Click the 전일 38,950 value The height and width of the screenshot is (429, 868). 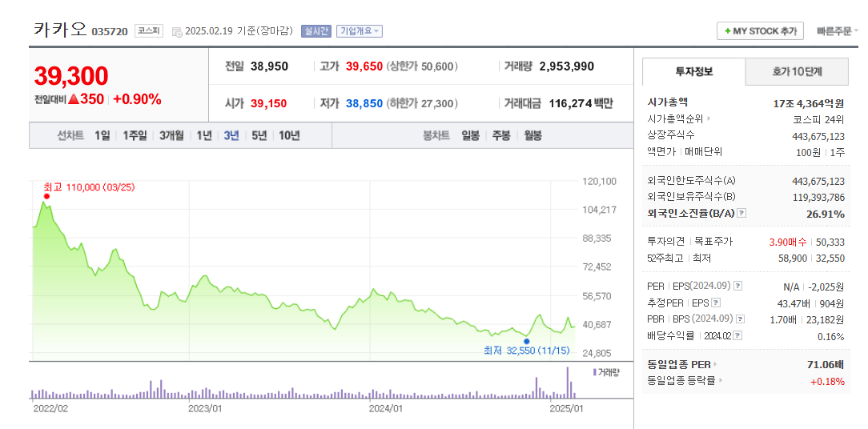click(x=269, y=67)
